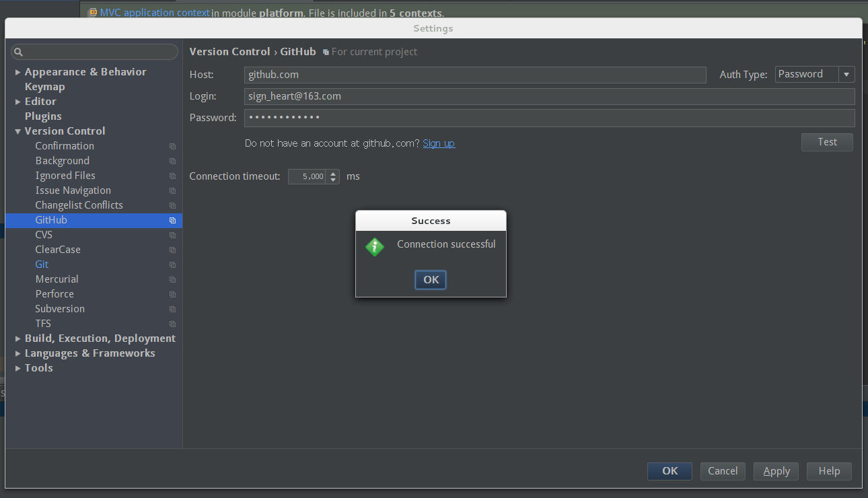The width and height of the screenshot is (868, 498).
Task: Decrease connection timeout with down arrow
Action: 333,180
